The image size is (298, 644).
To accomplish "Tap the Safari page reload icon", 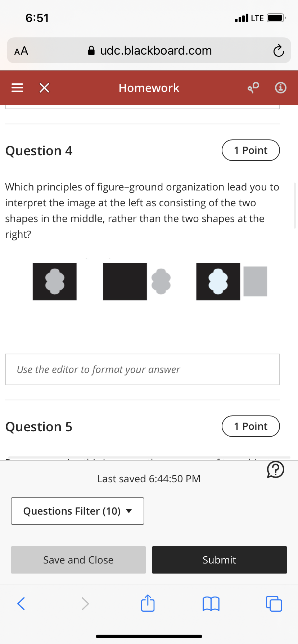I will 278,51.
